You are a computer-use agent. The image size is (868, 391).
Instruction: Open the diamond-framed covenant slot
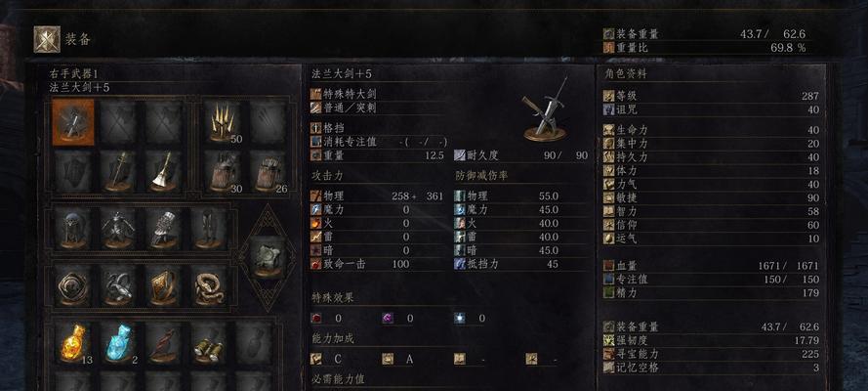[268, 256]
